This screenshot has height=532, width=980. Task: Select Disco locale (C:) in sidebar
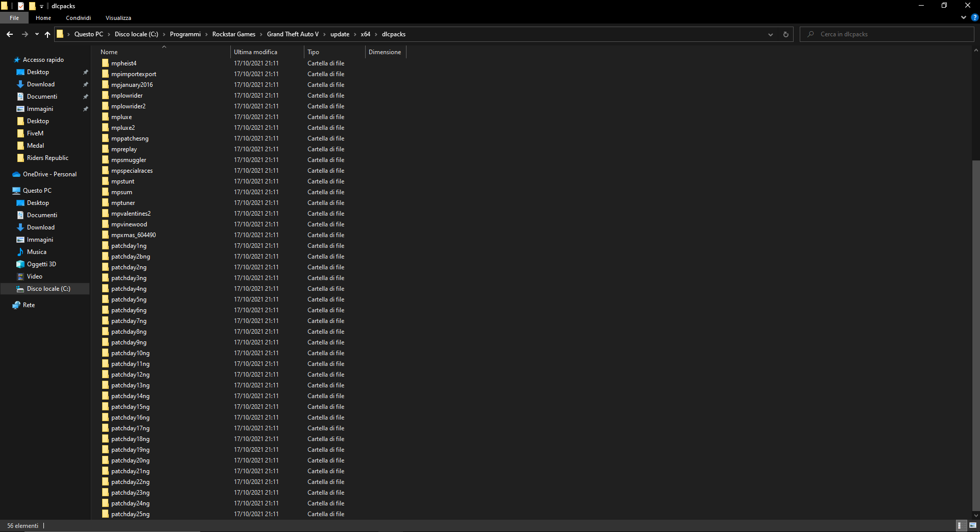coord(49,289)
